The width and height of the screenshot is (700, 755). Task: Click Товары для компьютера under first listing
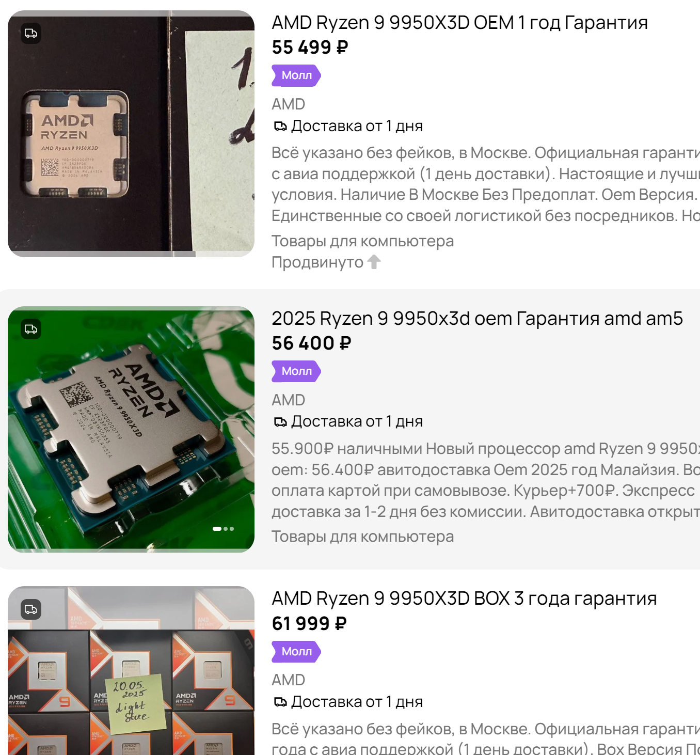pos(363,241)
